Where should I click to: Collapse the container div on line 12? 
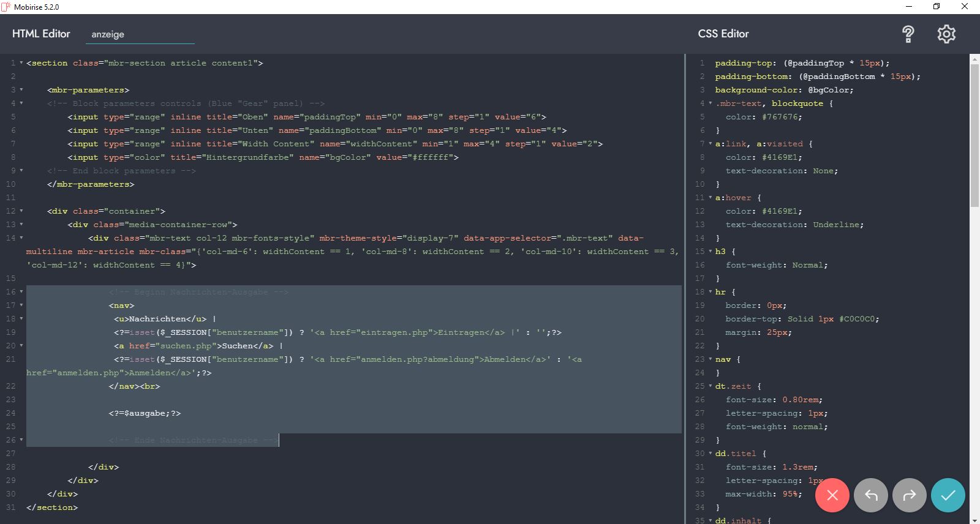(21, 211)
